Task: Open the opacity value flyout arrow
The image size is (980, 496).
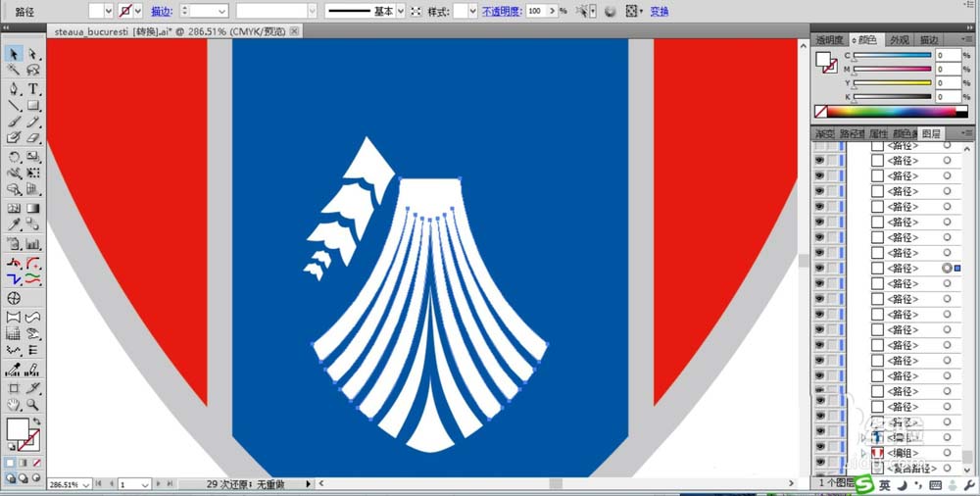Action: (553, 11)
